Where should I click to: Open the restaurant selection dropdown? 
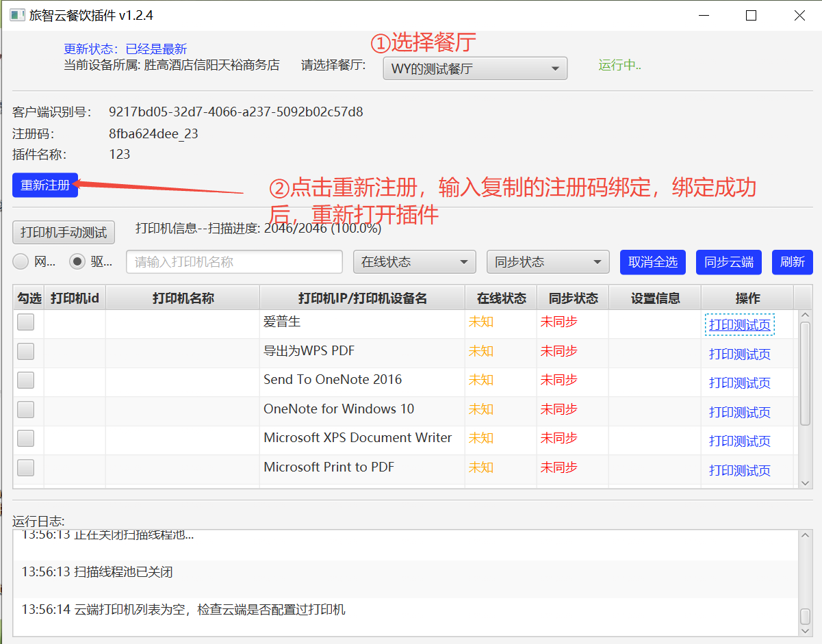coord(475,68)
